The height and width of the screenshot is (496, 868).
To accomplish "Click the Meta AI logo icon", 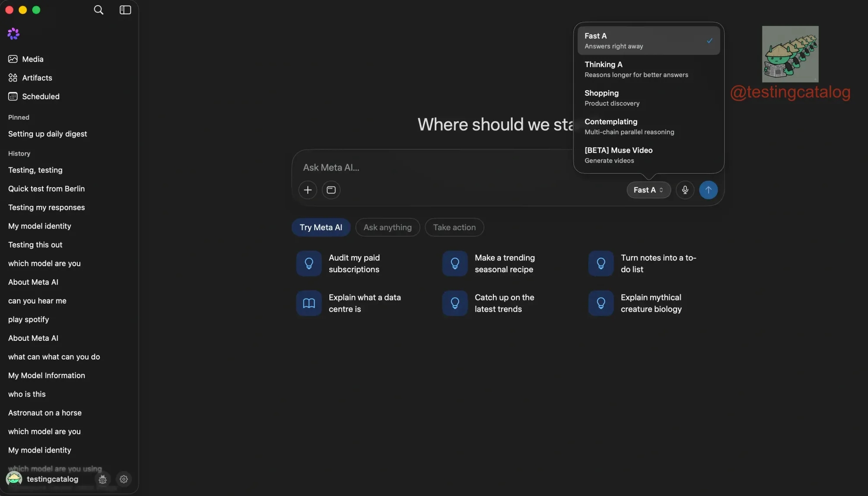I will click(x=13, y=34).
